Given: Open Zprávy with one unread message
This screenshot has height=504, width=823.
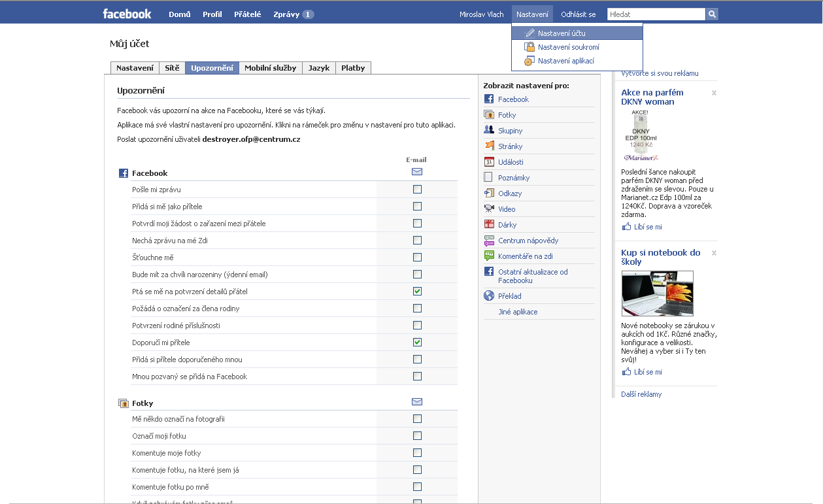Looking at the screenshot, I should [x=294, y=14].
